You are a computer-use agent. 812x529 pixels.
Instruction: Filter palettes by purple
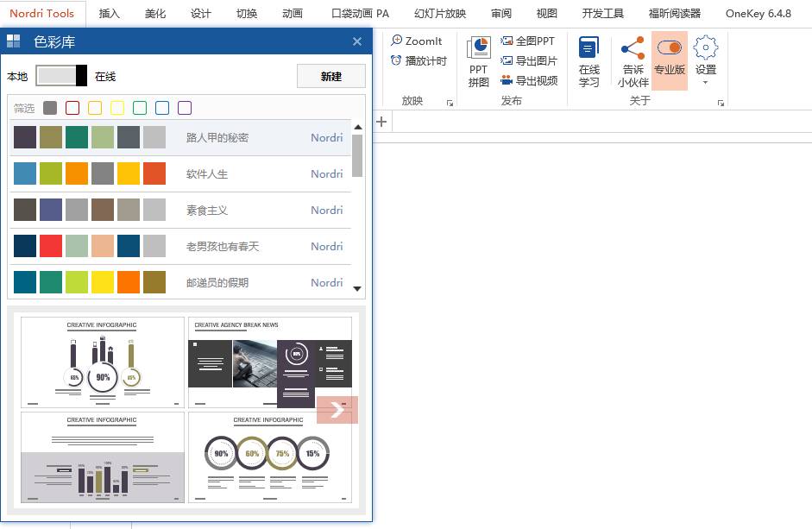[185, 108]
